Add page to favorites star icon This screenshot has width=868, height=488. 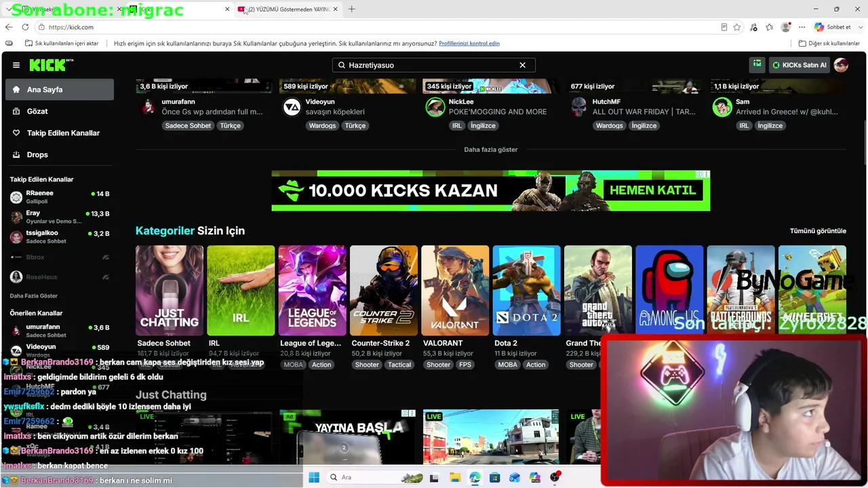(x=737, y=27)
